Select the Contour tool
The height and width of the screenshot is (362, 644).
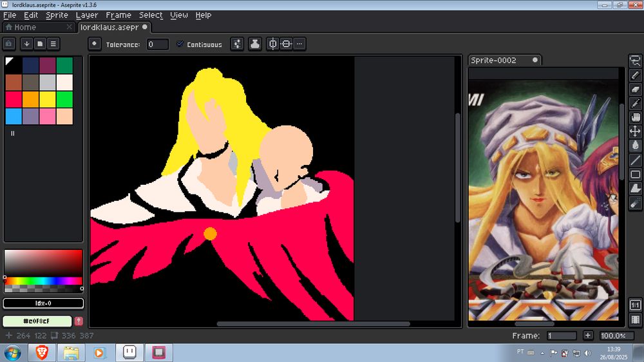[x=636, y=189]
